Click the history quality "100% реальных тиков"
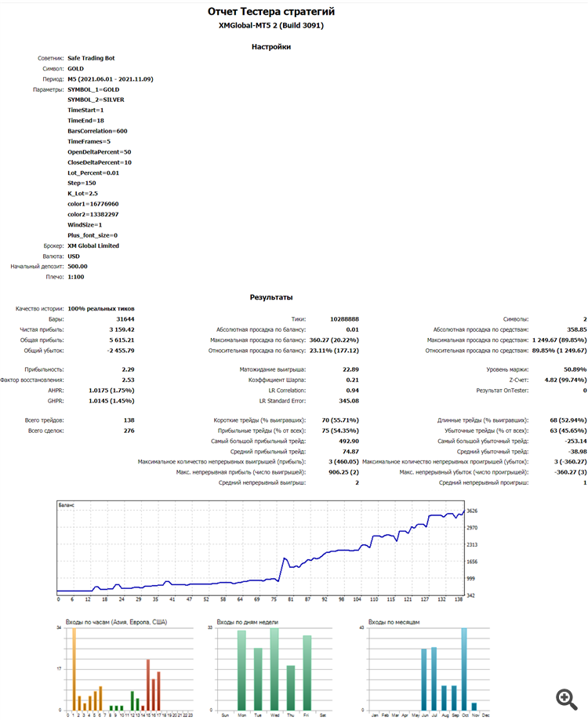 coord(101,309)
